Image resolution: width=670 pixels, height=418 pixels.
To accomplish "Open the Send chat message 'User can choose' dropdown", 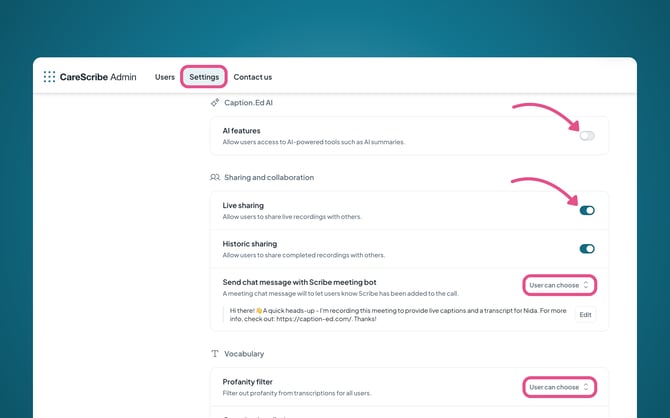I will tap(559, 285).
